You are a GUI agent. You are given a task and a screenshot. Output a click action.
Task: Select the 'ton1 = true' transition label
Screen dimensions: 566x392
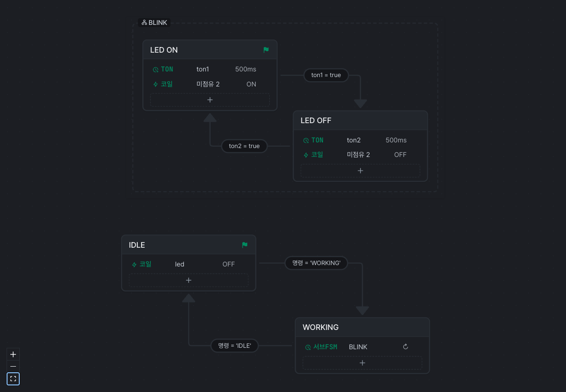(326, 75)
